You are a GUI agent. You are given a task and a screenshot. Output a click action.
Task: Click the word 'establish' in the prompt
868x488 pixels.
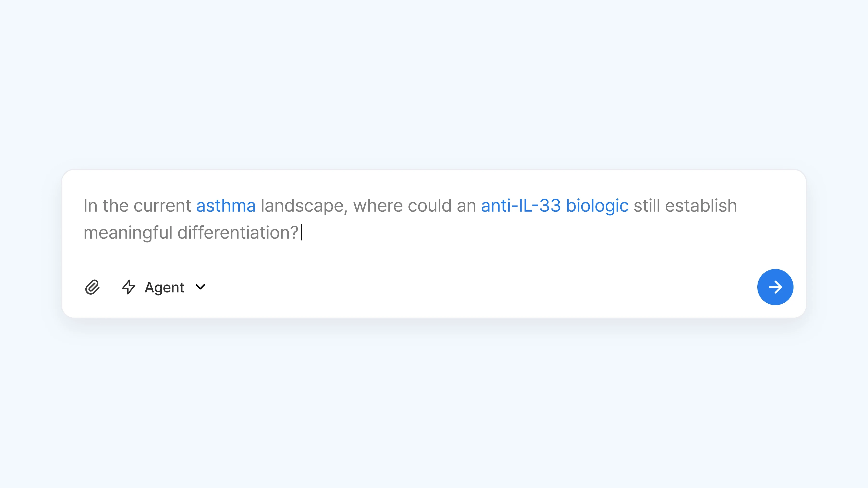[x=701, y=206]
